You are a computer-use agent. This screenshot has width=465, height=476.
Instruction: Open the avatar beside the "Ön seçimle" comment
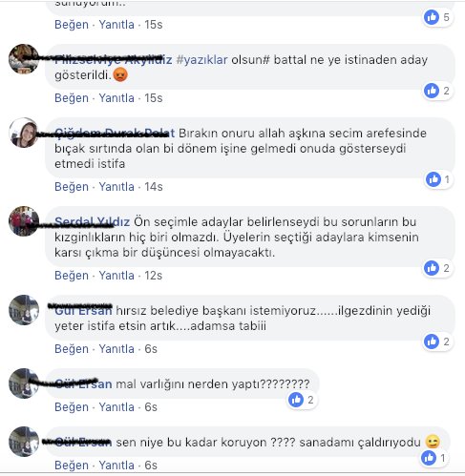click(x=24, y=221)
